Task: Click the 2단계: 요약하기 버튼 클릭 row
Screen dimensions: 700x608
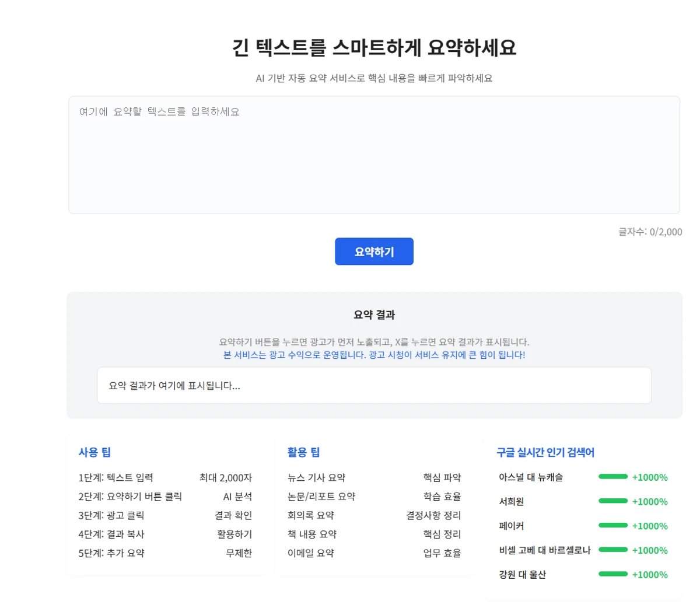Action: pos(165,497)
